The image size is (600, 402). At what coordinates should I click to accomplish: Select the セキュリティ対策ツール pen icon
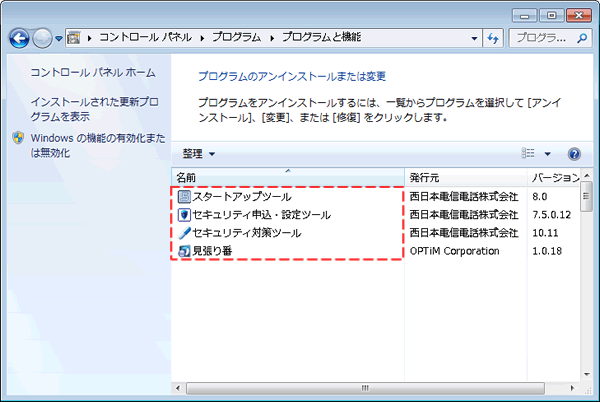184,233
